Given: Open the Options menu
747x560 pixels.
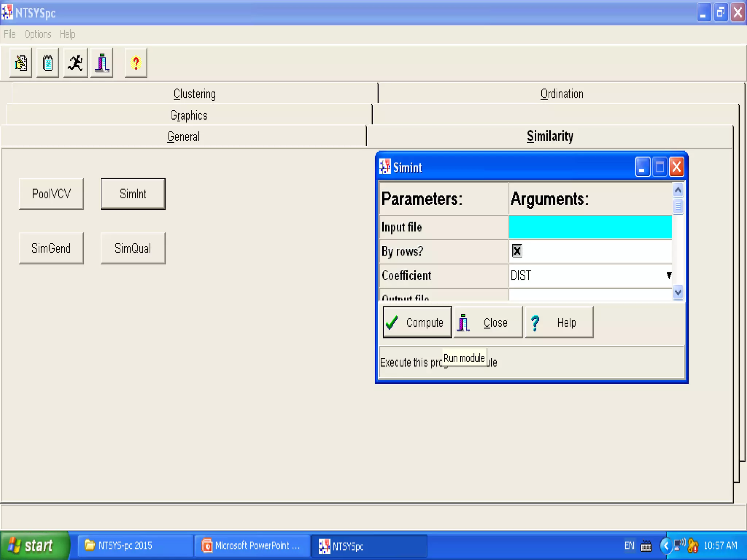Looking at the screenshot, I should click(38, 34).
